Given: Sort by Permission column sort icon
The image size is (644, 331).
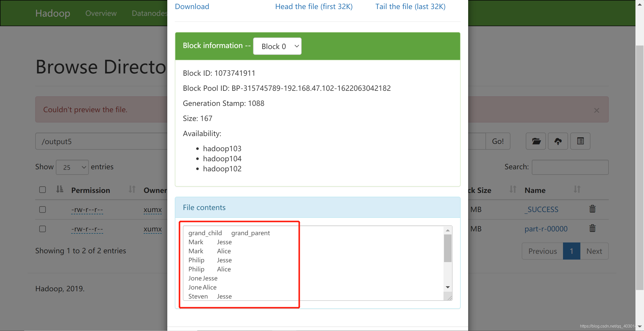Looking at the screenshot, I should (x=132, y=189).
